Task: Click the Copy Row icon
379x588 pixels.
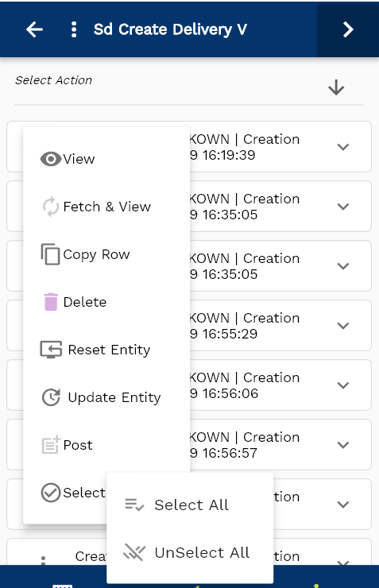Action: pos(50,254)
